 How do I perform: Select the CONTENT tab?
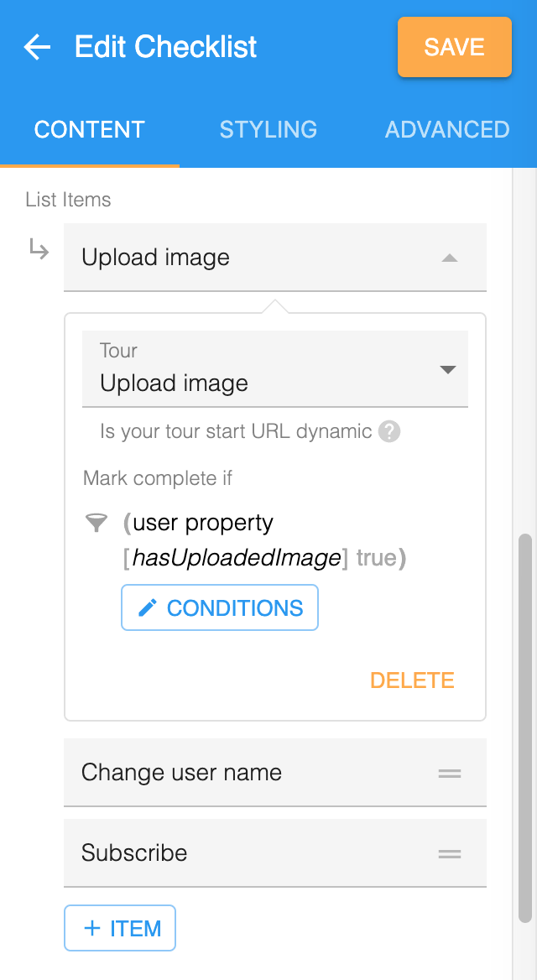[90, 129]
